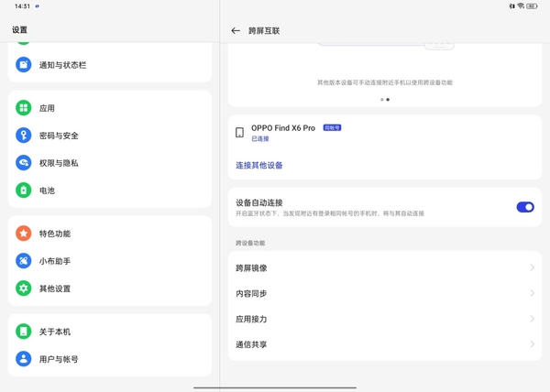
Task: Select the 密码与安全 key icon
Action: (x=24, y=136)
